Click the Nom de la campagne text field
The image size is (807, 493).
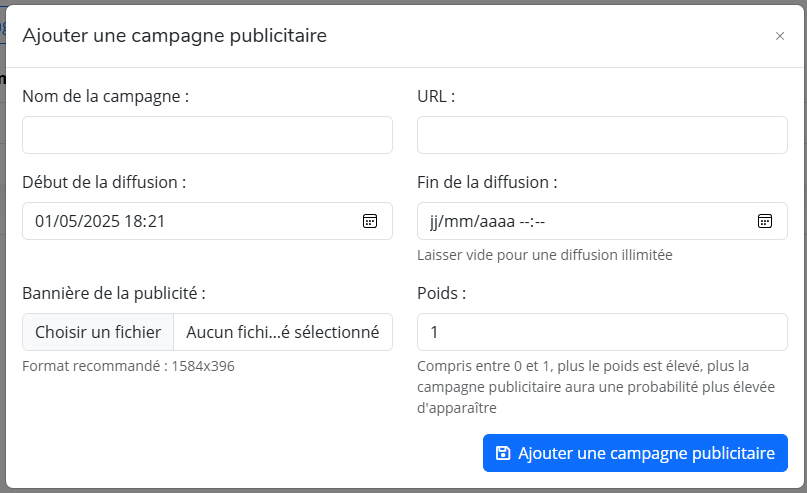207,135
